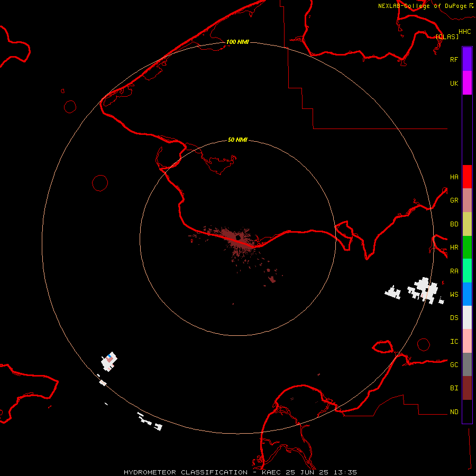The width and height of the screenshot is (476, 476).
Task: Click the 'HA' legend label
Action: (x=454, y=177)
